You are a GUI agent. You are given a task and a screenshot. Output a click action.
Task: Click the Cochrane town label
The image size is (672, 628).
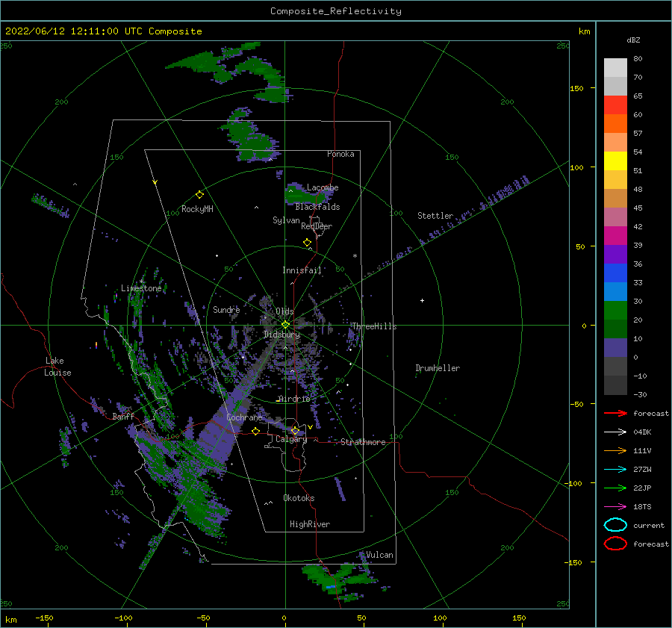(x=244, y=417)
